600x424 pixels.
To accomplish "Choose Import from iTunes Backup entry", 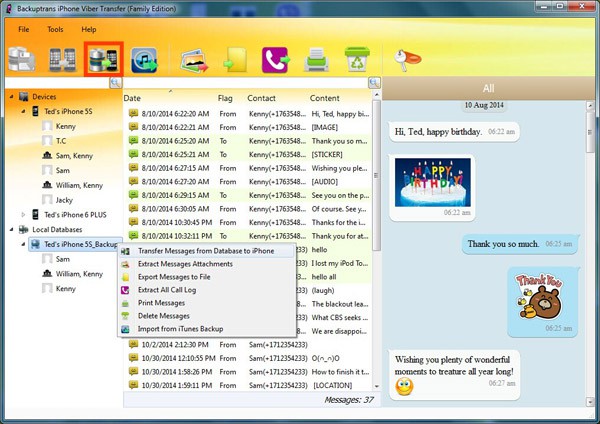I will (207, 329).
